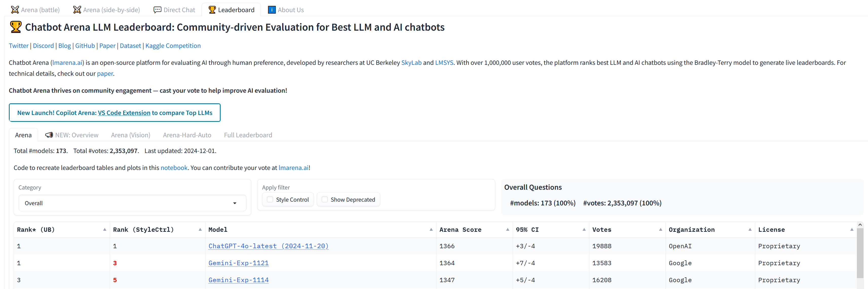Sort by Model column arrow
This screenshot has width=868, height=289.
(x=431, y=229)
